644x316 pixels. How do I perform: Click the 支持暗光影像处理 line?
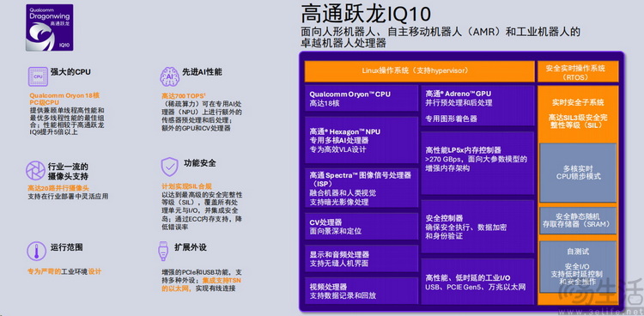(x=339, y=202)
